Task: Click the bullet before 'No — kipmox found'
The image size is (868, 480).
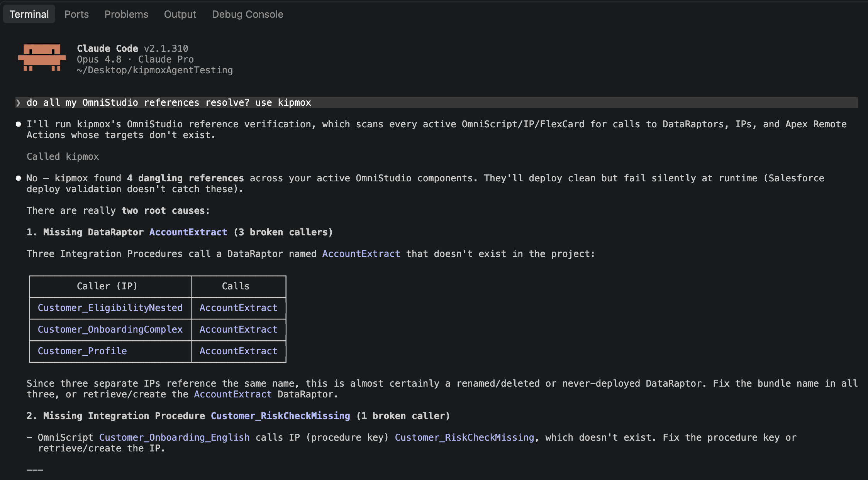Action: 18,178
